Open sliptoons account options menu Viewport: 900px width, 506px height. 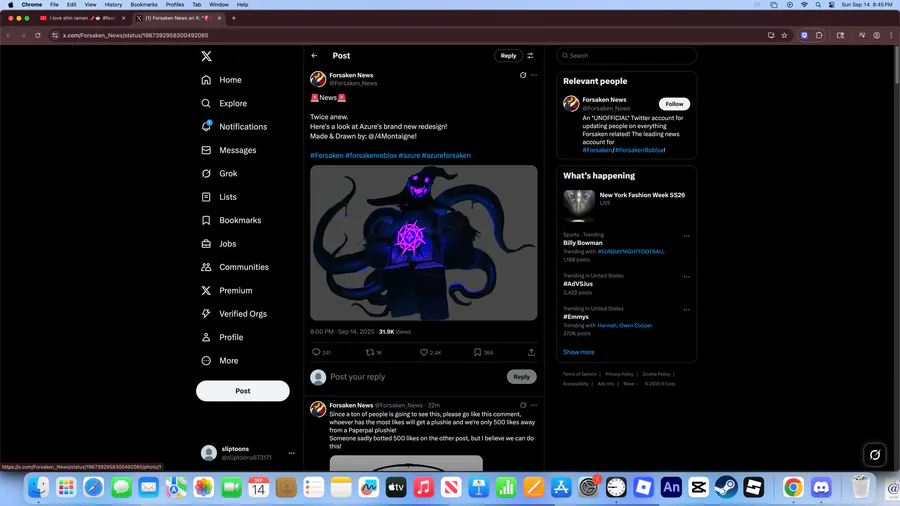click(x=292, y=453)
